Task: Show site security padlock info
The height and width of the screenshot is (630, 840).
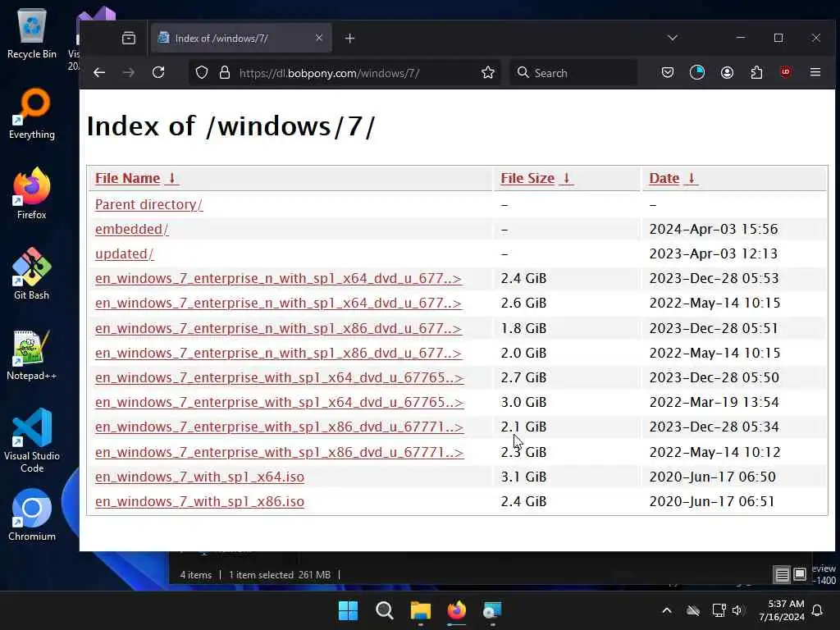Action: [225, 72]
